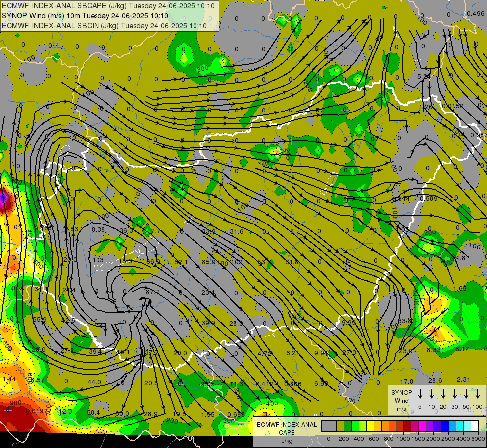Click the 31.6 value on the map

coord(237,231)
